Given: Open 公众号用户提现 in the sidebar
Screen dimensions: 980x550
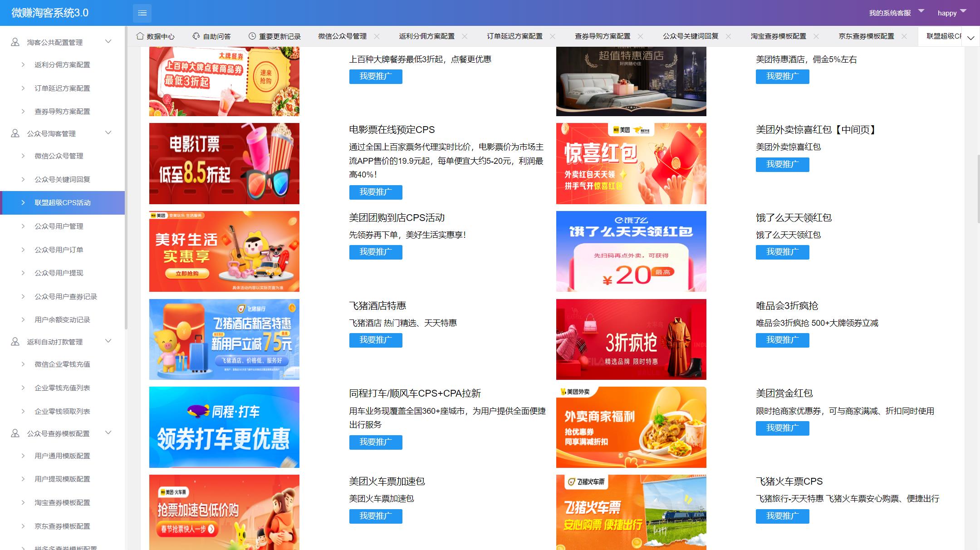Looking at the screenshot, I should pos(63,273).
